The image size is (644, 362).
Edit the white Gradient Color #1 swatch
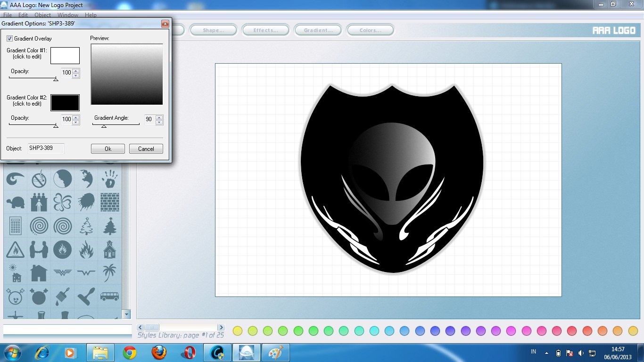click(65, 56)
